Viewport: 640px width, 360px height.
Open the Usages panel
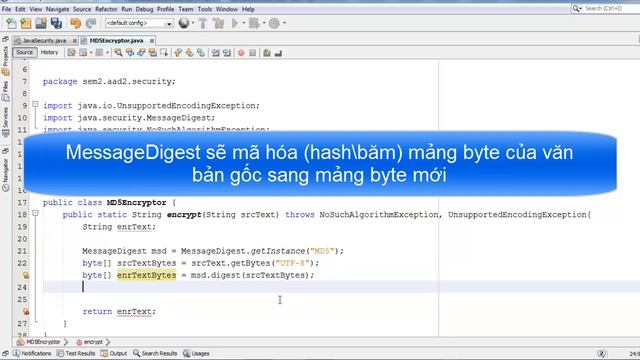pyautogui.click(x=196, y=353)
